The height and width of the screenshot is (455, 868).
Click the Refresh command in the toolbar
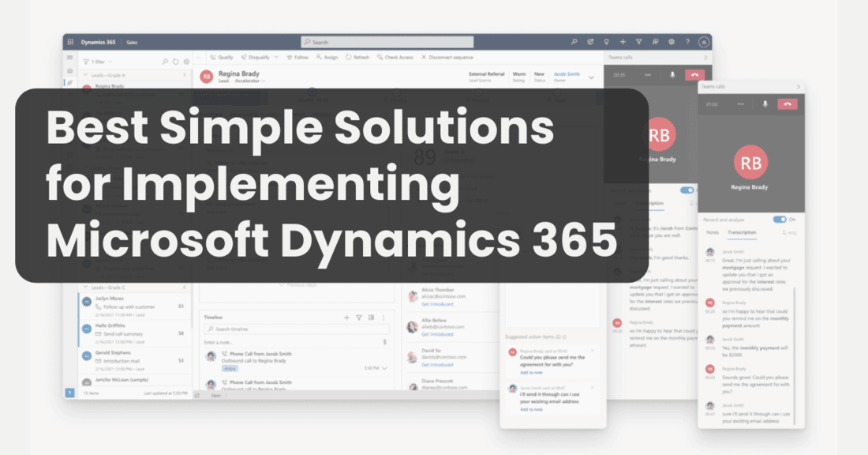tap(357, 57)
